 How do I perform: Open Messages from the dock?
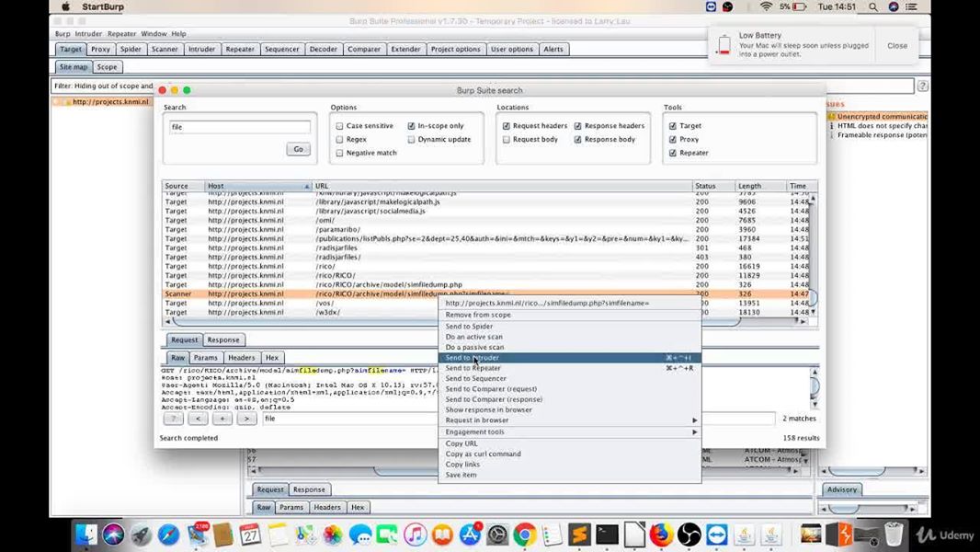click(360, 535)
